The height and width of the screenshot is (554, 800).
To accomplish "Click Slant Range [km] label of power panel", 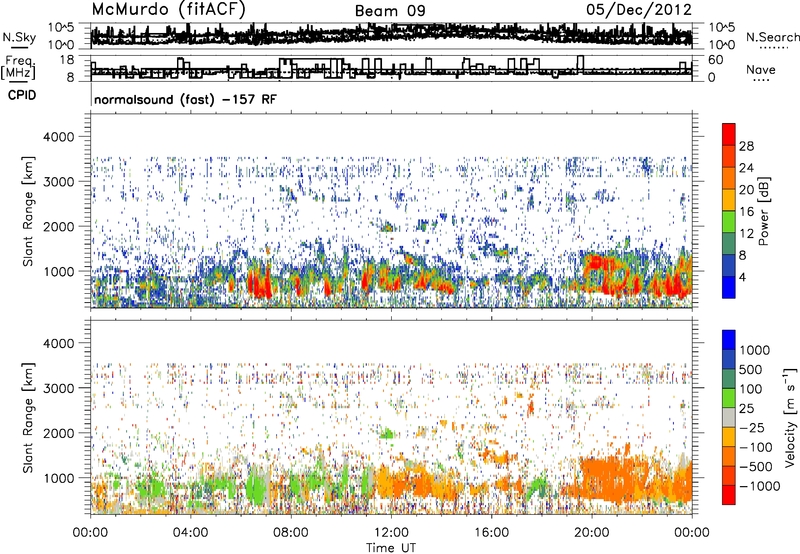I will (28, 211).
